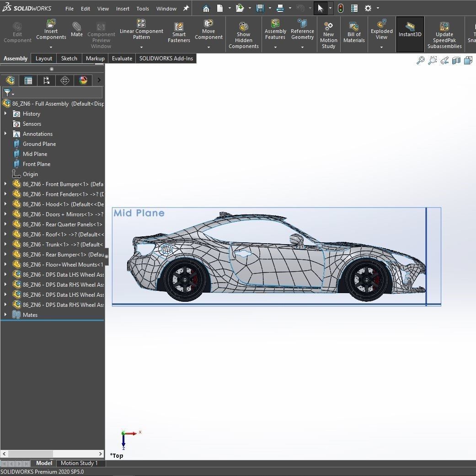Screen dimensions: 476x476
Task: Open the ConfigurationManager panel
Action: point(46,80)
